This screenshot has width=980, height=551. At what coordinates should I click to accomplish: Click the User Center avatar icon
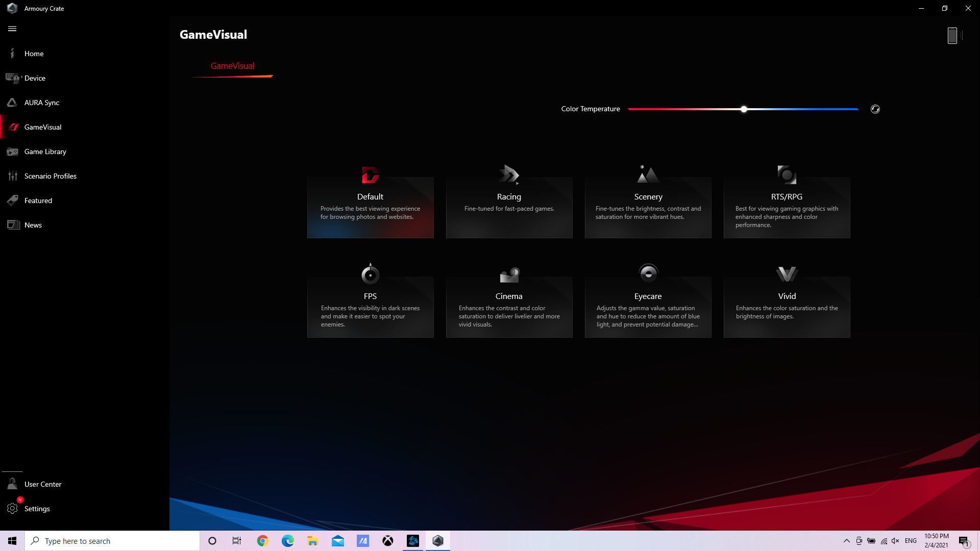pyautogui.click(x=12, y=484)
